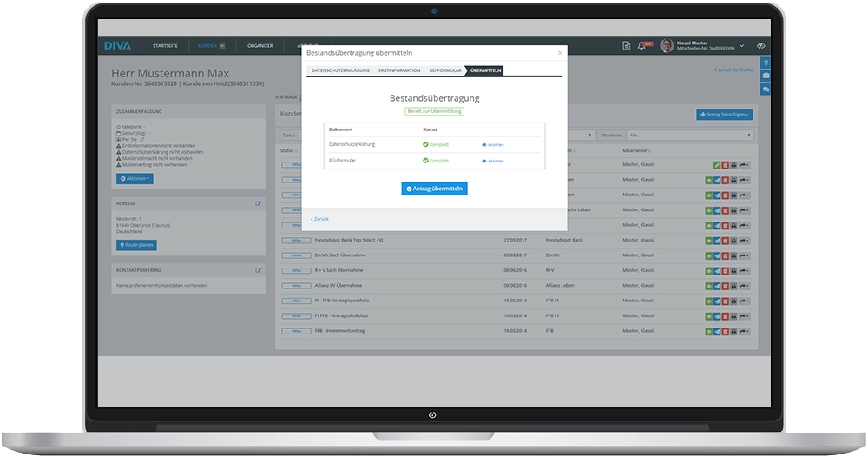This screenshot has height=457, width=868.
Task: Close the Bestandsübertragung übermitteln dialog
Action: (x=560, y=53)
